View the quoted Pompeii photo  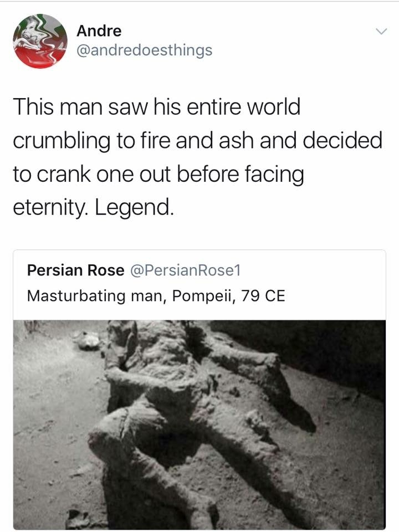pyautogui.click(x=199, y=425)
